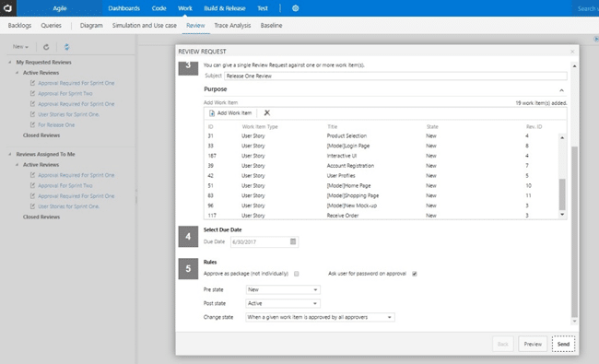599x364 pixels.
Task: Click the Rev. ID column header
Action: point(534,127)
